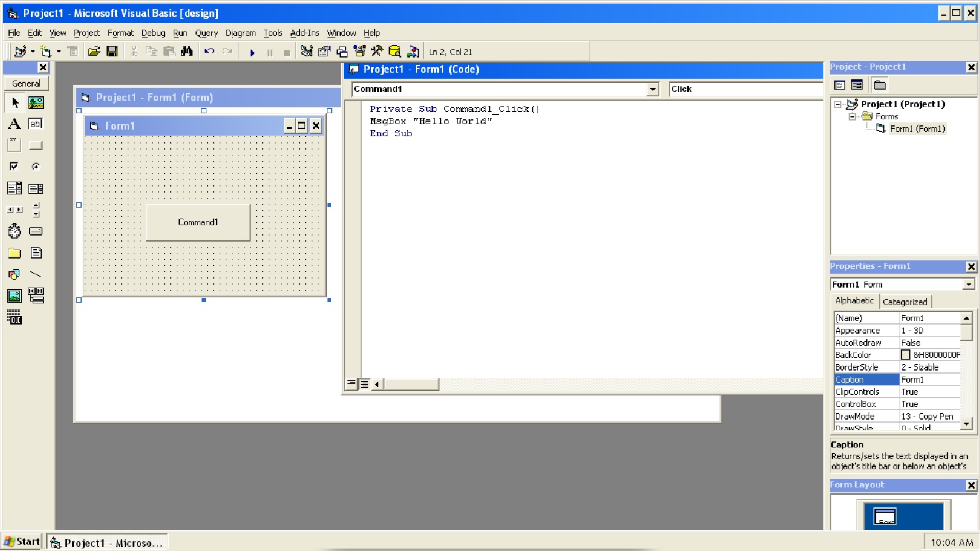Click the Add Standard EXE Project toolbar icon
980x551 pixels.
pyautogui.click(x=20, y=51)
